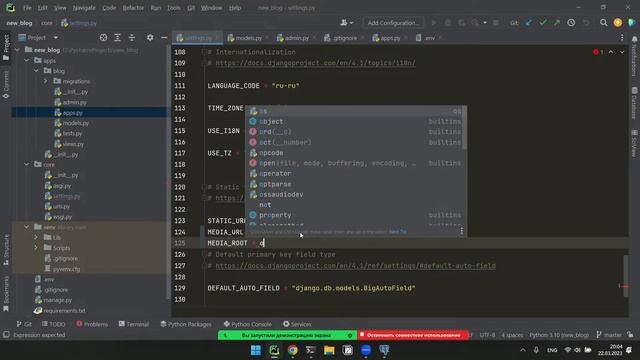Open Project panel settings gear
Image resolution: width=640 pixels, height=360 pixels.
pyautogui.click(x=150, y=38)
